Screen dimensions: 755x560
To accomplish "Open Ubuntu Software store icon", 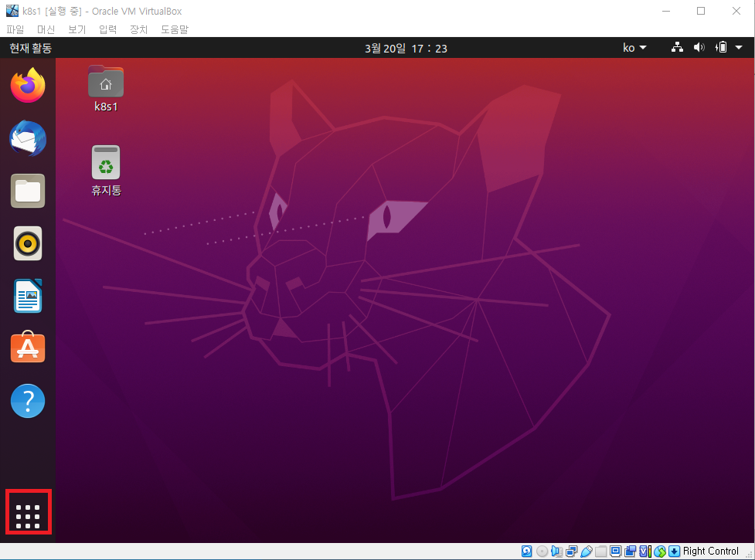I will pyautogui.click(x=28, y=348).
